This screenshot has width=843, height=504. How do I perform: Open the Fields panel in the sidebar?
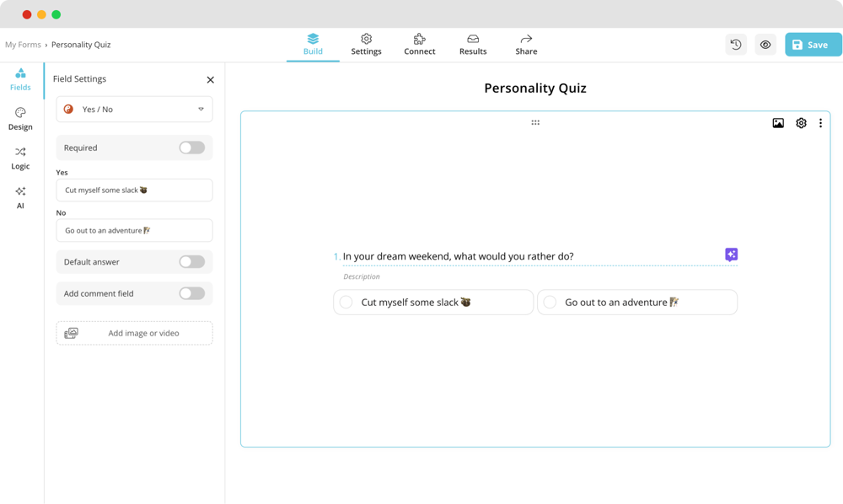coord(19,79)
